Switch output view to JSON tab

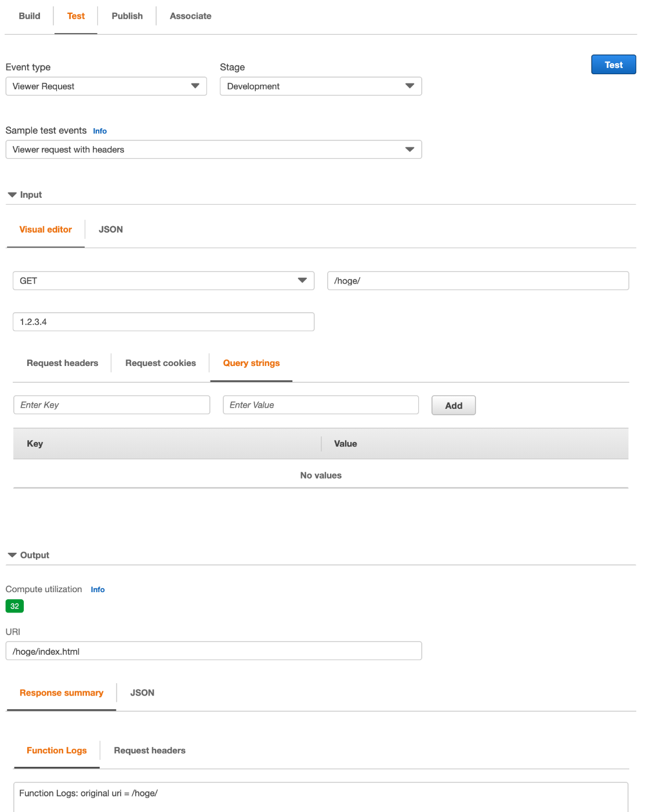(142, 693)
